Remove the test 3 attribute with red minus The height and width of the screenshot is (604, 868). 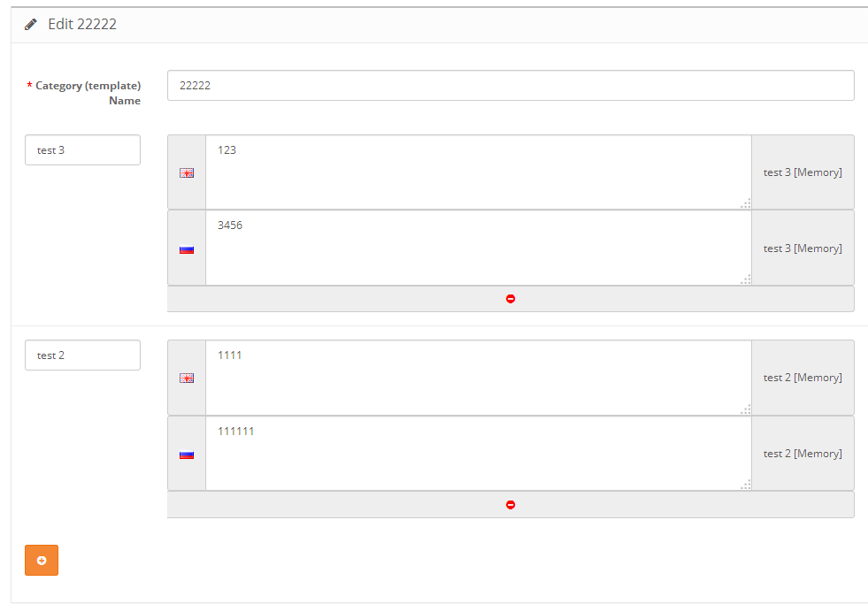click(x=511, y=299)
